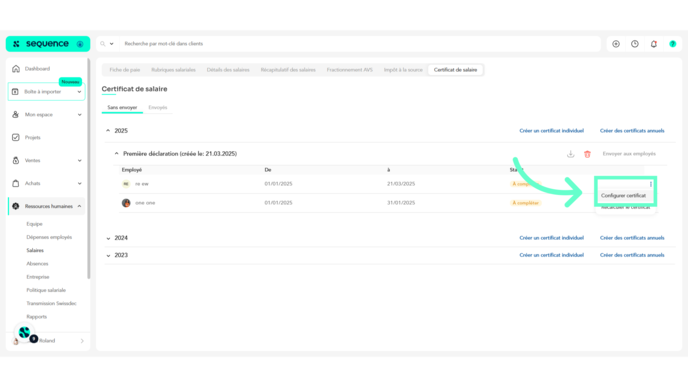Expand the 2023 year section

click(x=108, y=255)
